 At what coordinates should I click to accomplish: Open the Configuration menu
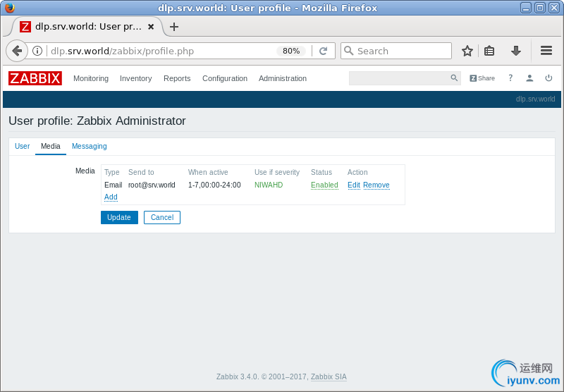click(x=225, y=78)
